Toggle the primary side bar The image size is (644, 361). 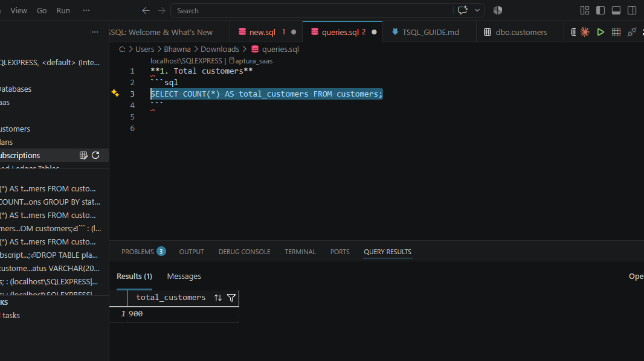pyautogui.click(x=601, y=11)
